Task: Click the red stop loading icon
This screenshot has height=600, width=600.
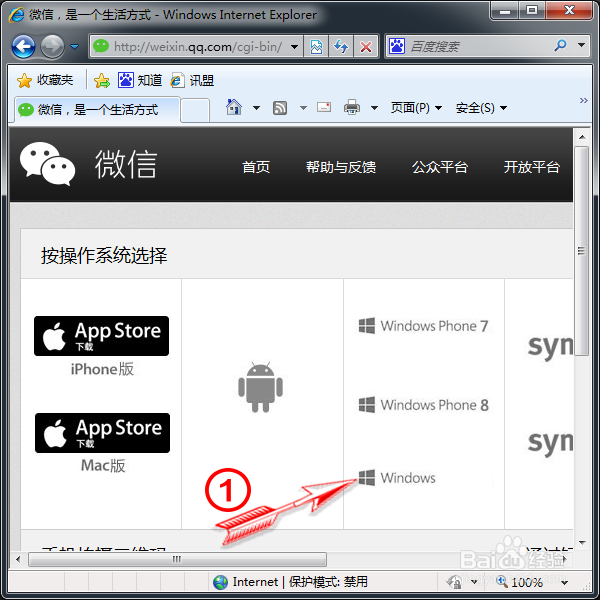Action: click(366, 47)
